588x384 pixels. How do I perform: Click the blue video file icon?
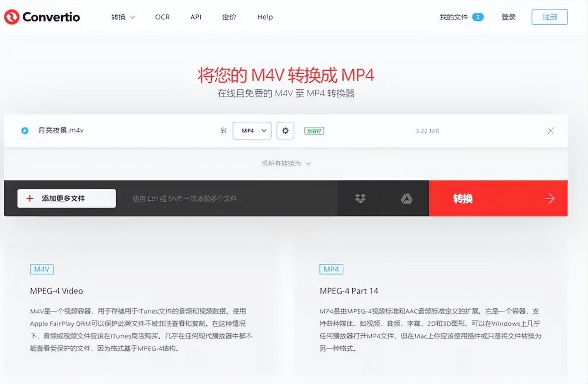pyautogui.click(x=25, y=131)
